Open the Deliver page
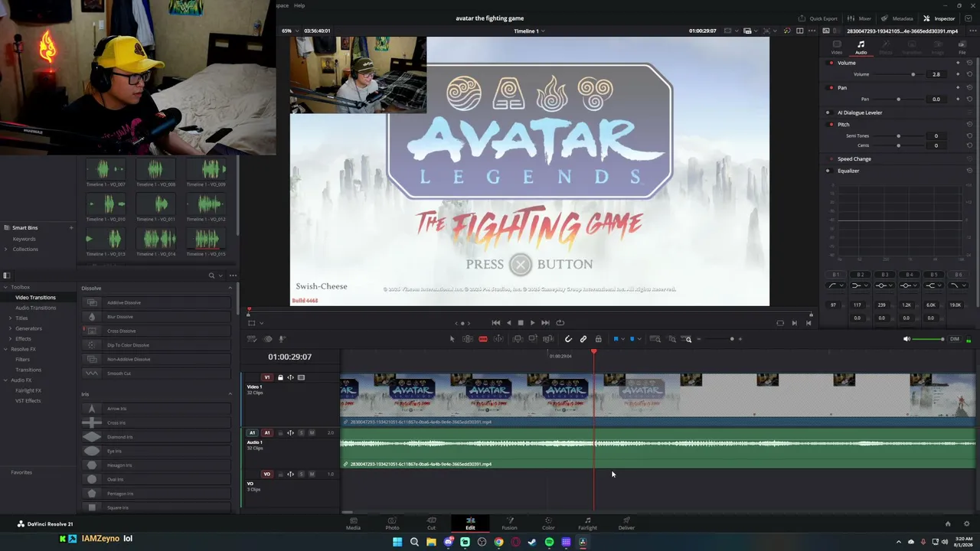The width and height of the screenshot is (980, 551). [626, 523]
